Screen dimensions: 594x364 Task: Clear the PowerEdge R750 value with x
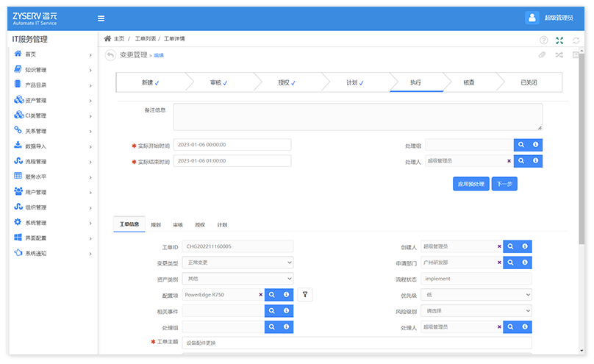(261, 295)
